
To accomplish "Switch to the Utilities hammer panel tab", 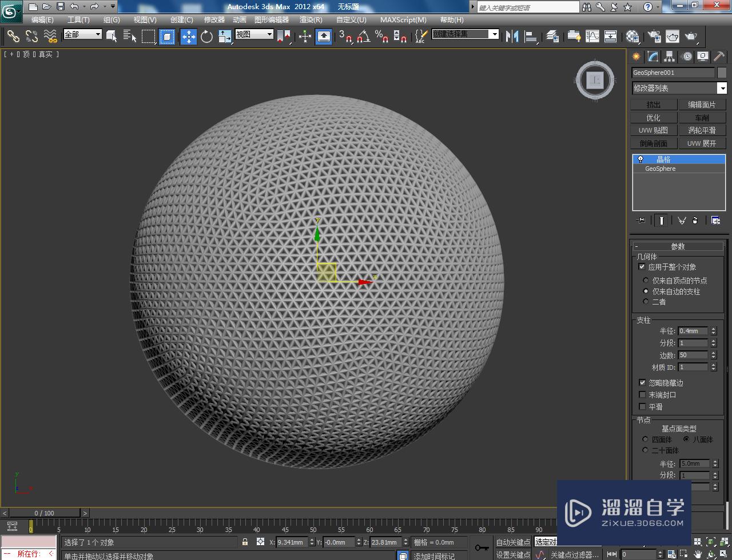I will 719,57.
